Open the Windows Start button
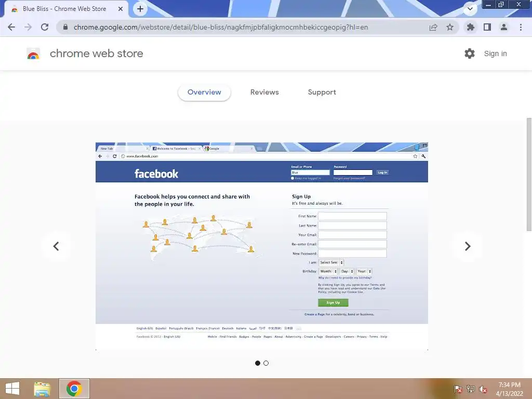Viewport: 532px width, 399px height. click(12, 389)
